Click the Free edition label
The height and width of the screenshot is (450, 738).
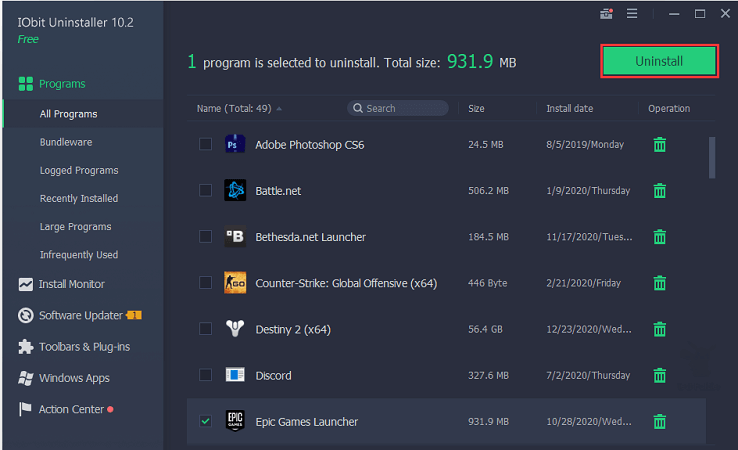coord(28,40)
